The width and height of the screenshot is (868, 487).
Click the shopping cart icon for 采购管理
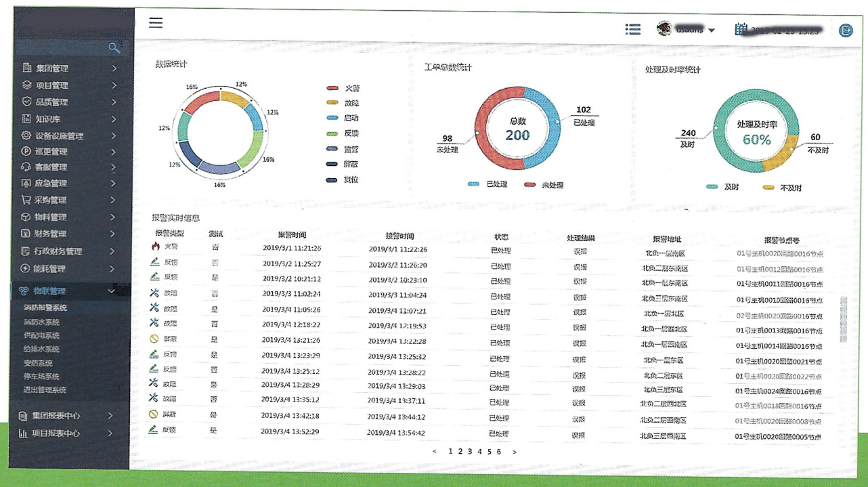[x=26, y=200]
